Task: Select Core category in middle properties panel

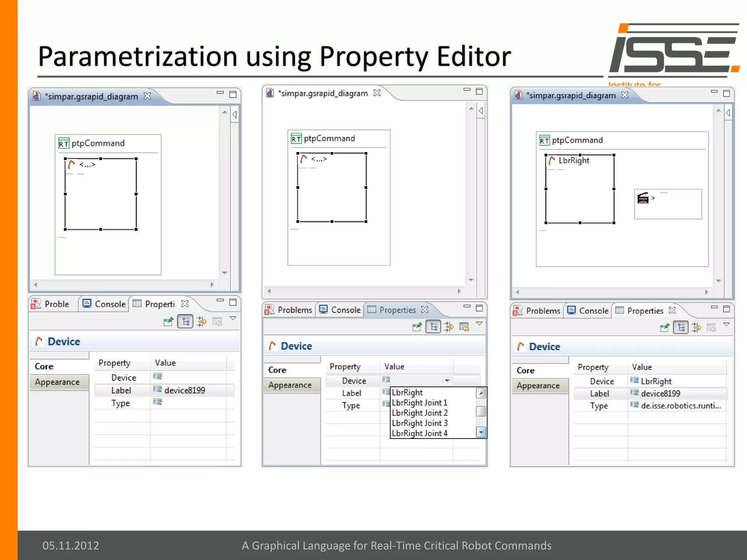Action: [292, 370]
